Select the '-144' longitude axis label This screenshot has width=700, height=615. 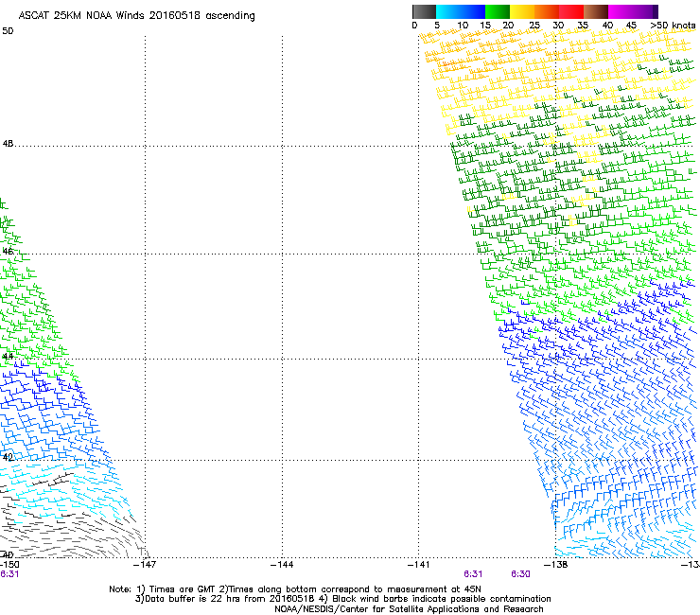click(x=282, y=565)
